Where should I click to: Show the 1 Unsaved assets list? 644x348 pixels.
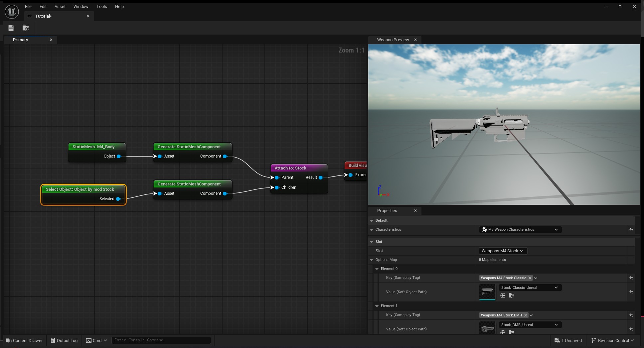568,340
